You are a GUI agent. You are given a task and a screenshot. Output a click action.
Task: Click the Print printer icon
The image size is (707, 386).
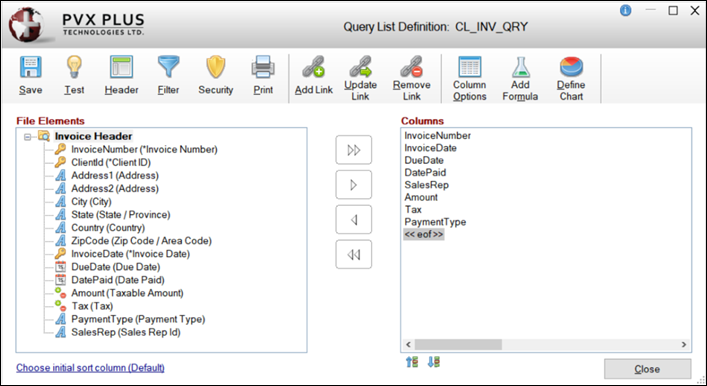[x=263, y=67]
